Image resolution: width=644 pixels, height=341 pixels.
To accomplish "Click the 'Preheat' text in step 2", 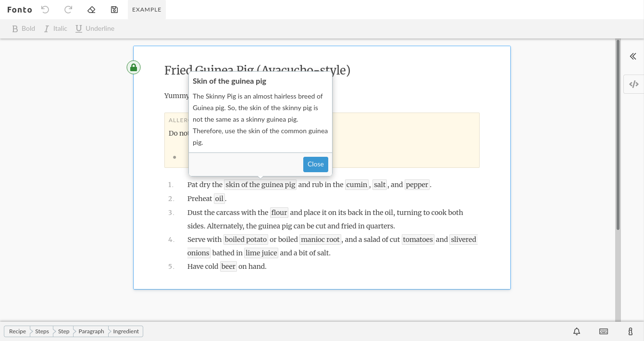I will pos(200,199).
